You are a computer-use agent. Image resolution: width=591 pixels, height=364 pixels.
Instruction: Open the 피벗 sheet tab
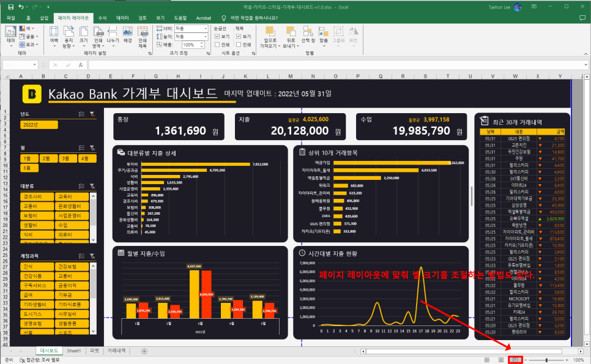[x=94, y=351]
